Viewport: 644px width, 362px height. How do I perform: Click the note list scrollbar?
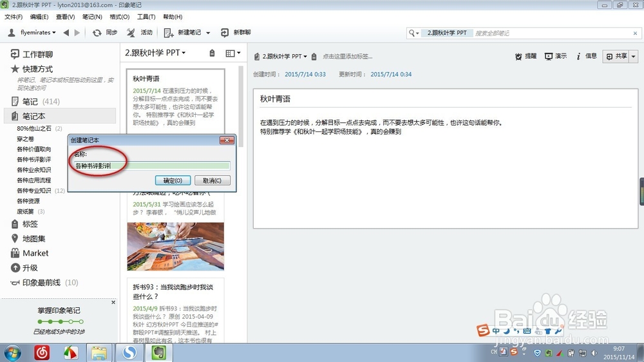[241, 107]
